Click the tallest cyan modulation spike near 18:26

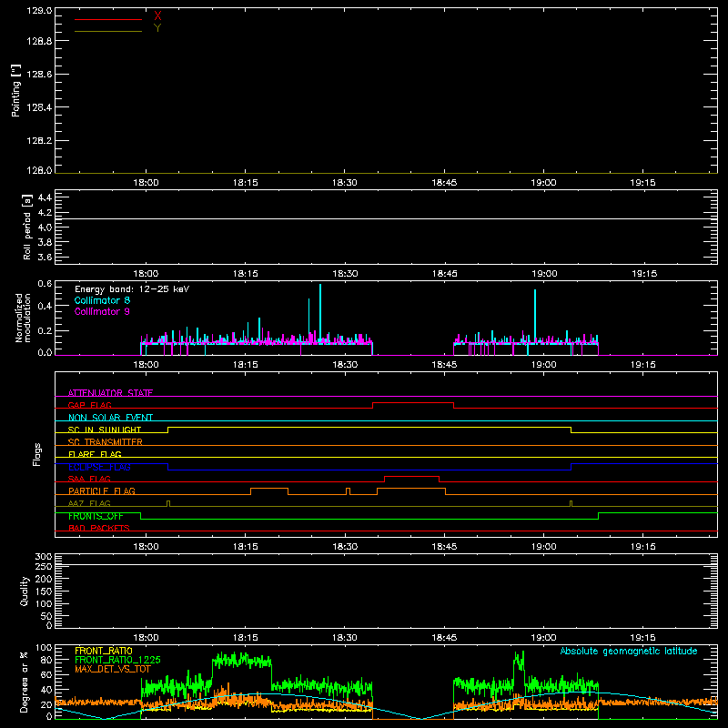(x=320, y=311)
